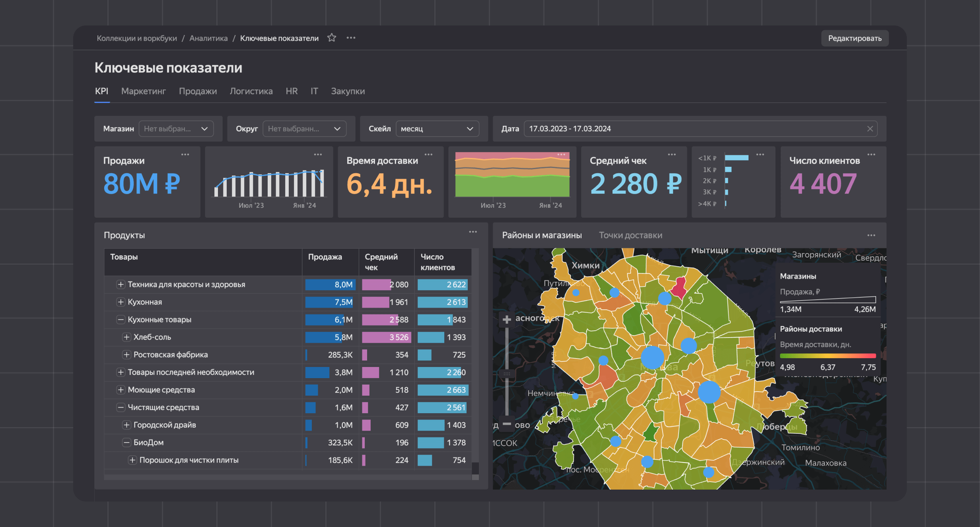Open options menu on Время доставки card

pyautogui.click(x=428, y=154)
